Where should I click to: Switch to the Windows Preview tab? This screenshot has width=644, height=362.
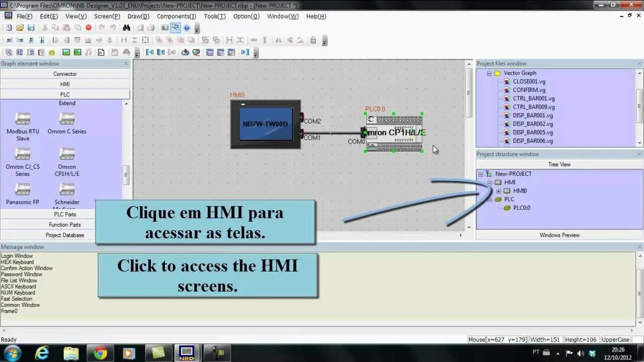point(559,235)
